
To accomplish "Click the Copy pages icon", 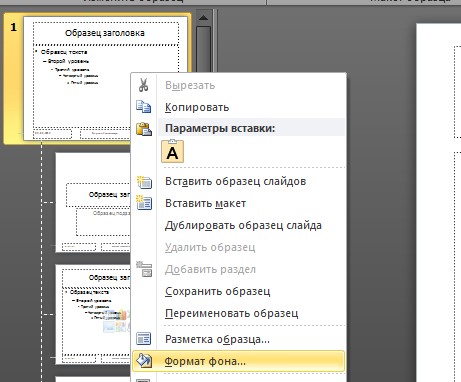I will 144,107.
